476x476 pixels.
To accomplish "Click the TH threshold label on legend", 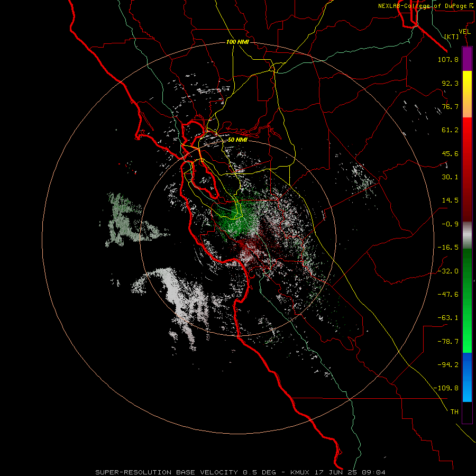I will pos(454,412).
